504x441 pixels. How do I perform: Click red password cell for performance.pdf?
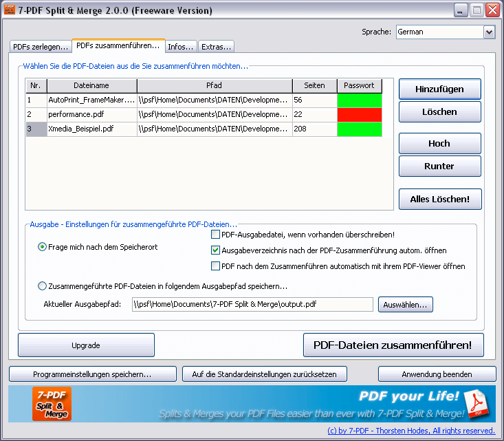click(x=359, y=115)
